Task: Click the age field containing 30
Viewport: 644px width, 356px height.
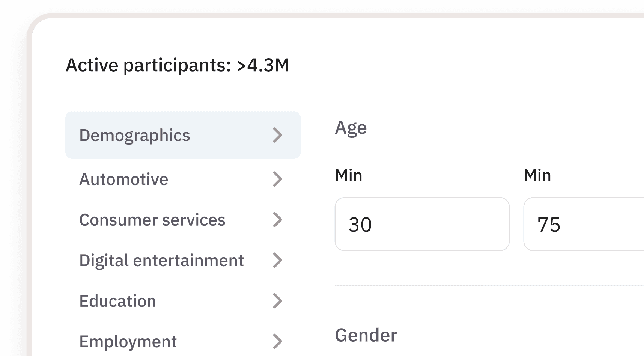Action: coord(422,224)
